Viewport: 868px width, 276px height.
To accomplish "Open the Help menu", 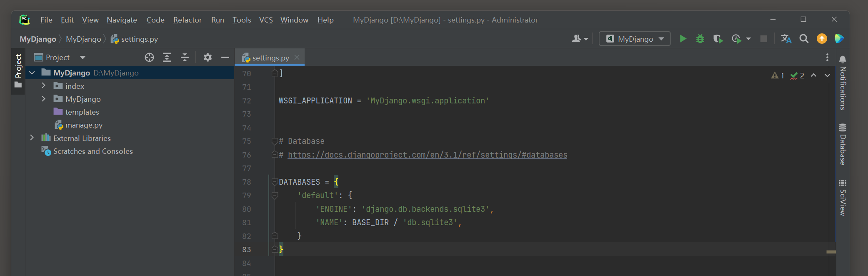I will coord(325,20).
